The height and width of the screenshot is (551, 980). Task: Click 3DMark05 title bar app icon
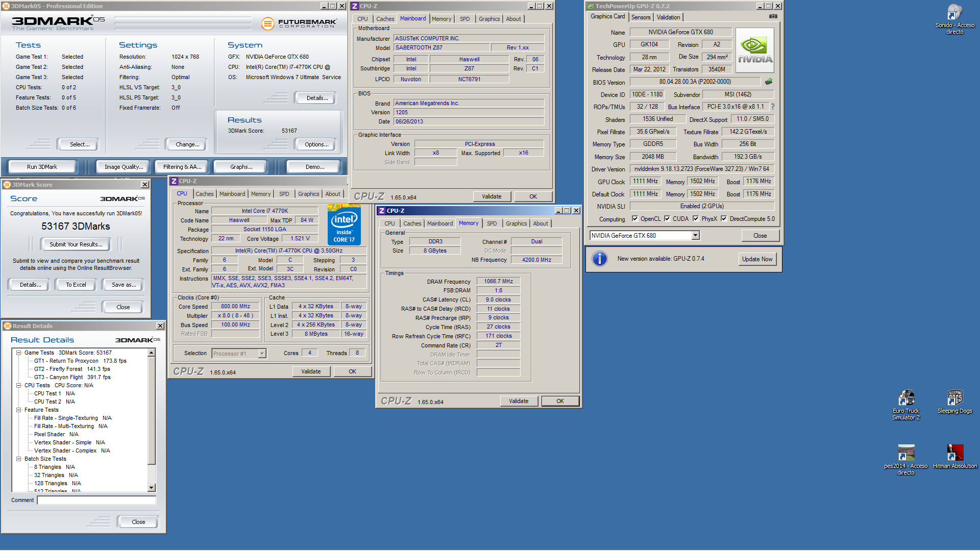[x=6, y=6]
